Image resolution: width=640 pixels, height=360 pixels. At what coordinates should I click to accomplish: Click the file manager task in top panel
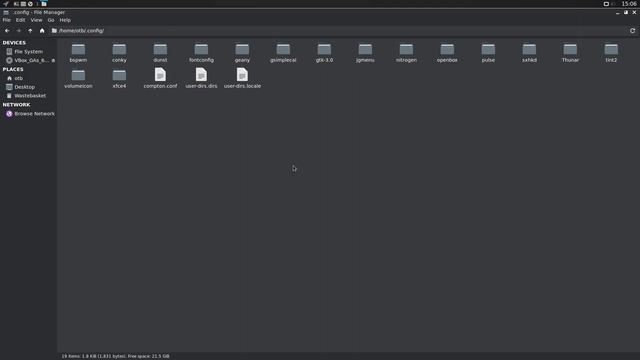click(x=44, y=4)
